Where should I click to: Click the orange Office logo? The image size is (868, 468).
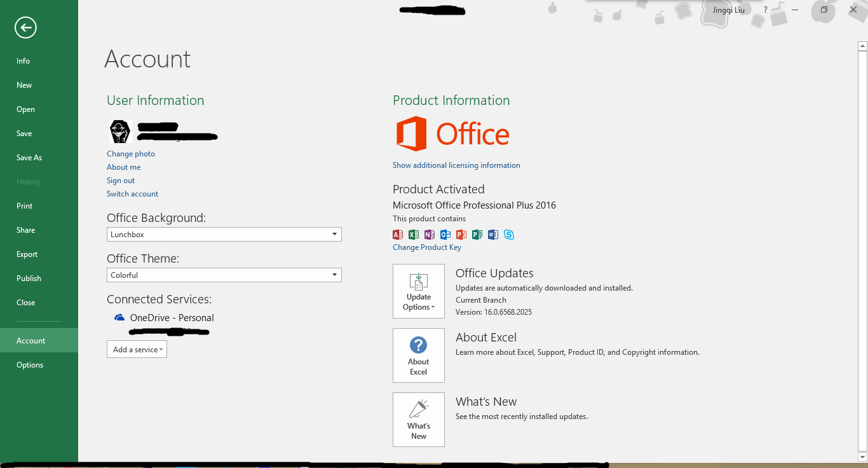(452, 134)
